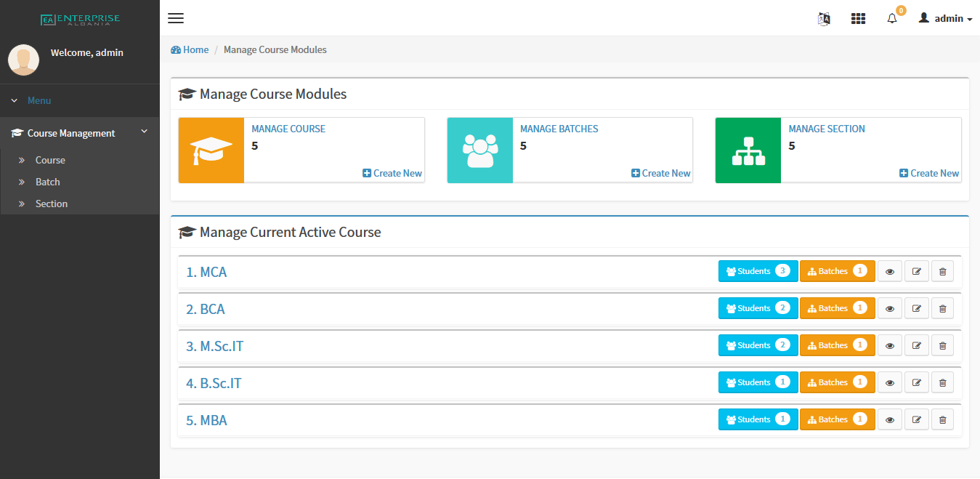
Task: Click the edit icon for MCA course
Action: pos(916,271)
